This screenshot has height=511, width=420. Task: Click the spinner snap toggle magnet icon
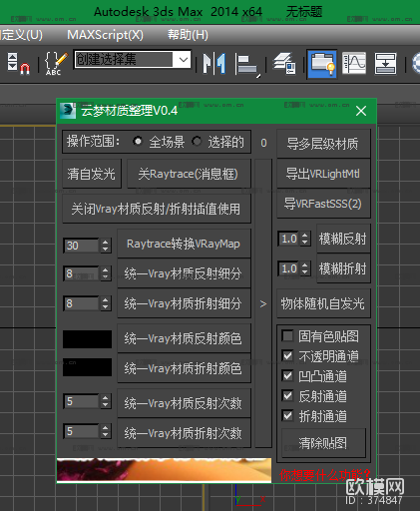point(19,64)
